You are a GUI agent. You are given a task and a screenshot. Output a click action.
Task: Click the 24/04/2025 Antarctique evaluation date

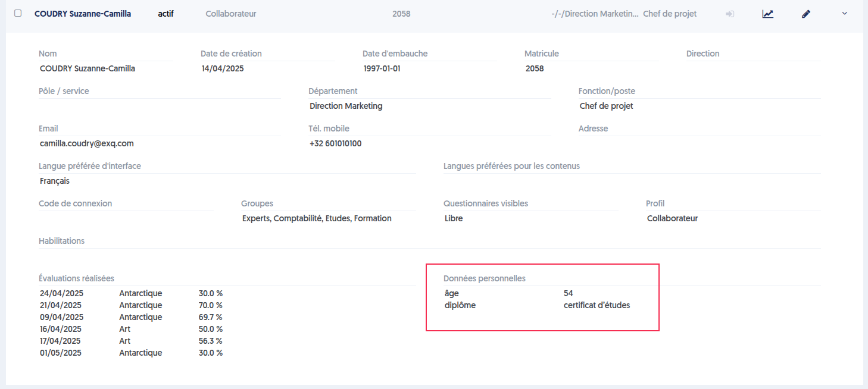point(61,293)
